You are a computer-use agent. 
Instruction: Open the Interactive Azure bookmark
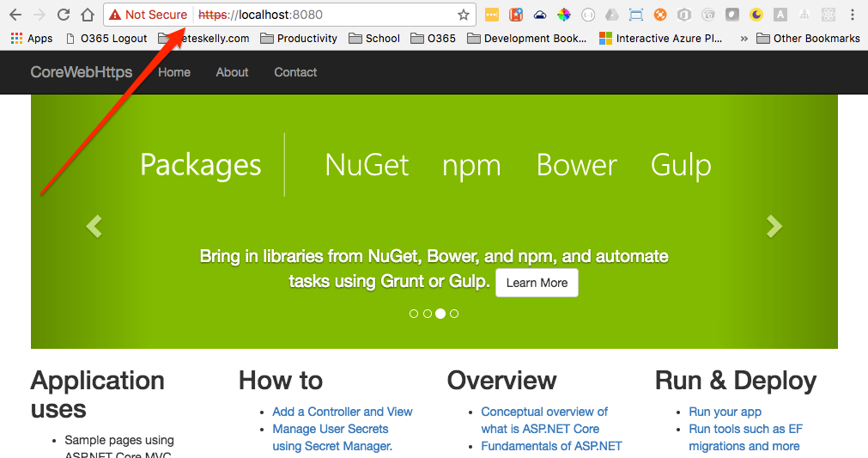tap(661, 38)
